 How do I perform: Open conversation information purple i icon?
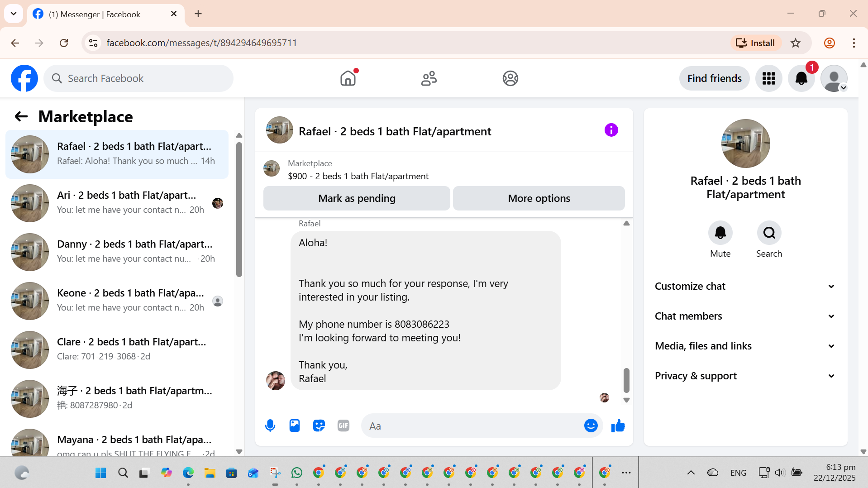coord(611,130)
